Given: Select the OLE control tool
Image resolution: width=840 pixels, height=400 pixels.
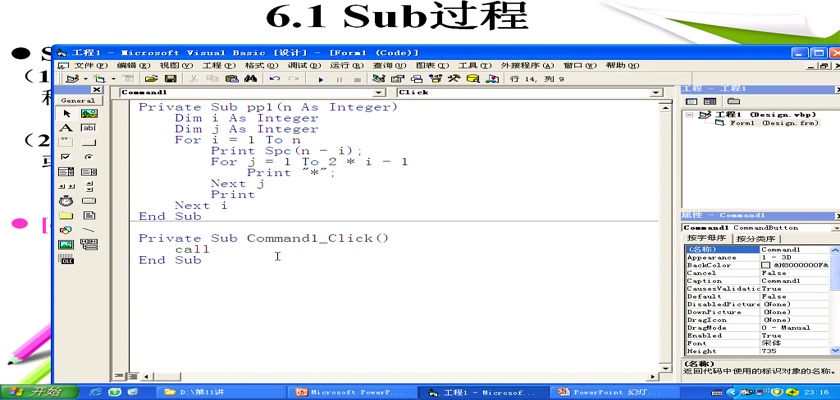Looking at the screenshot, I should 66,259.
